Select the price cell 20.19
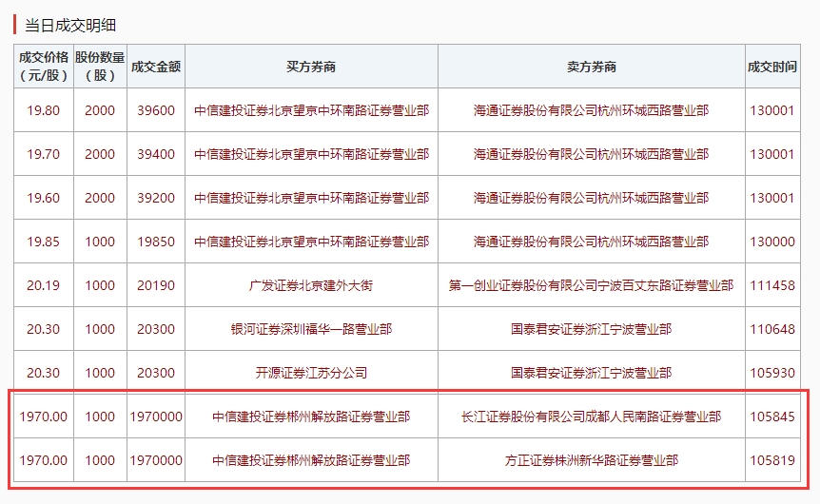The width and height of the screenshot is (820, 504). coord(44,285)
